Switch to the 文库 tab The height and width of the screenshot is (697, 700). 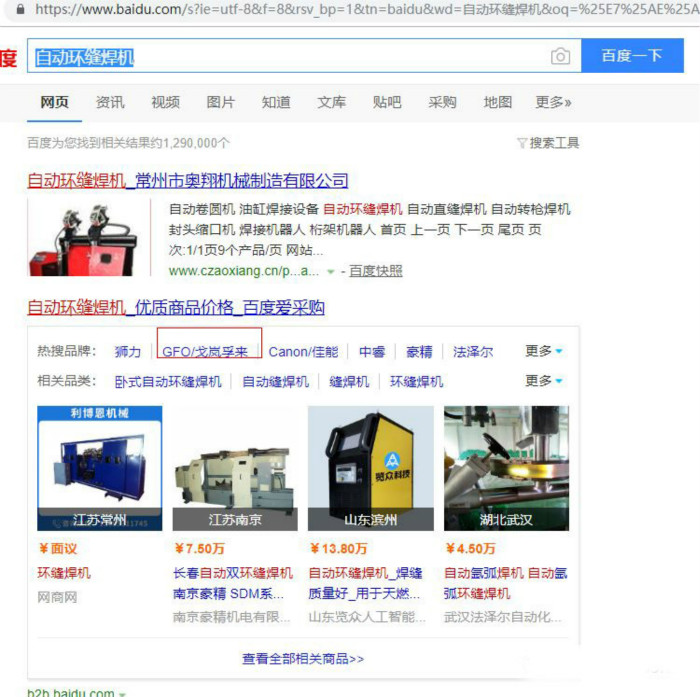click(x=331, y=102)
